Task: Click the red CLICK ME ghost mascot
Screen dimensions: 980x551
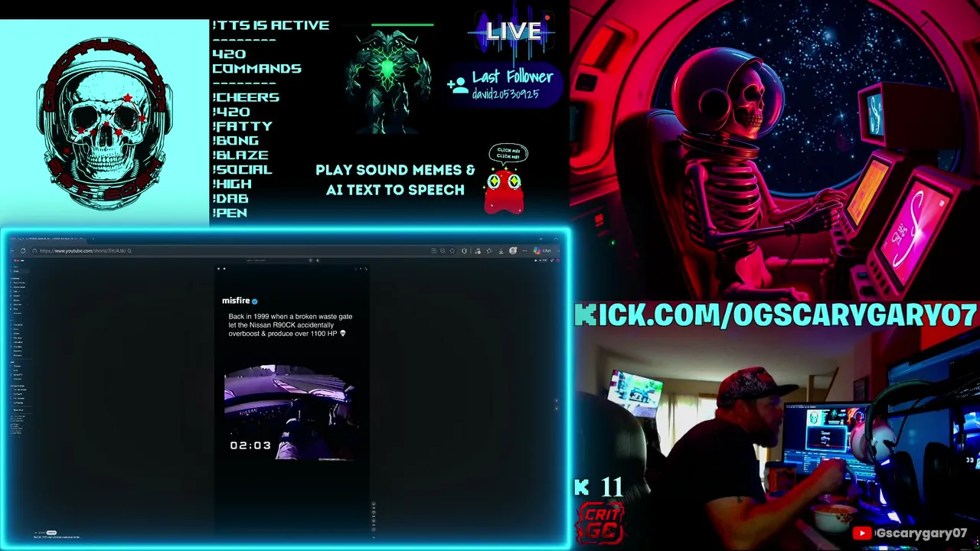Action: point(505,191)
